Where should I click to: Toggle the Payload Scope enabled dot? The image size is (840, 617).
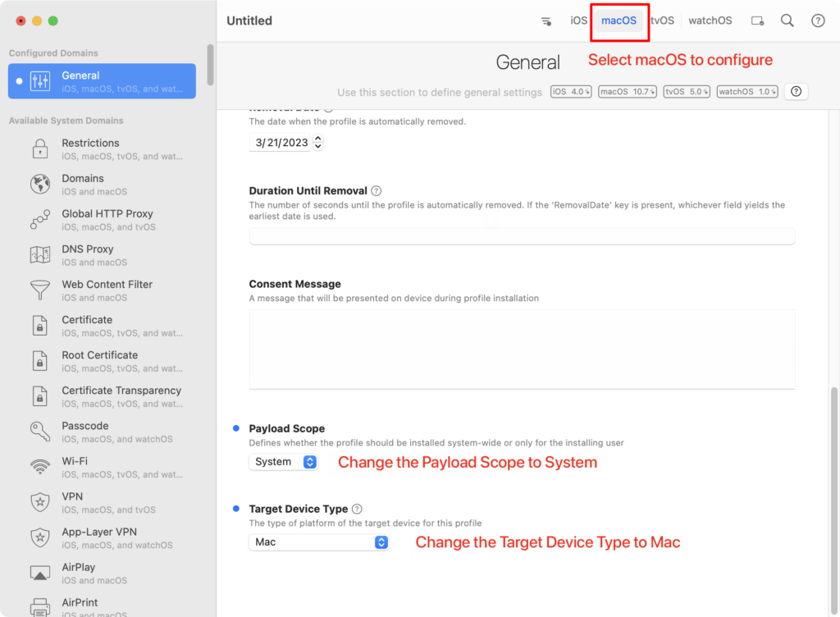[x=236, y=428]
